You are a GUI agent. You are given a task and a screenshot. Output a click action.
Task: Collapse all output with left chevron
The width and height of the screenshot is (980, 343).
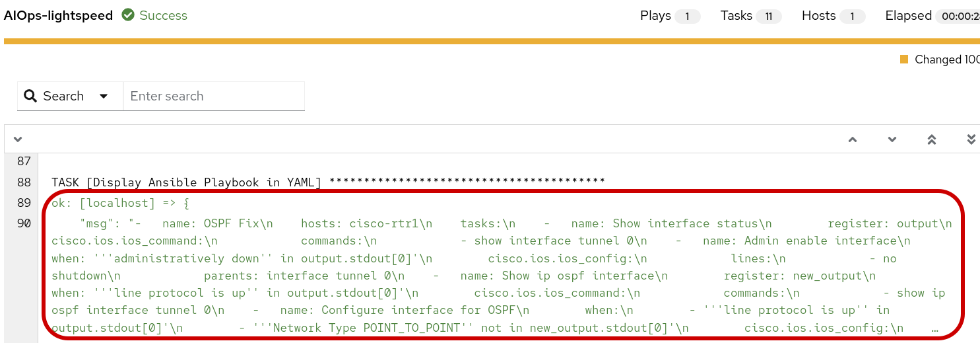point(18,139)
